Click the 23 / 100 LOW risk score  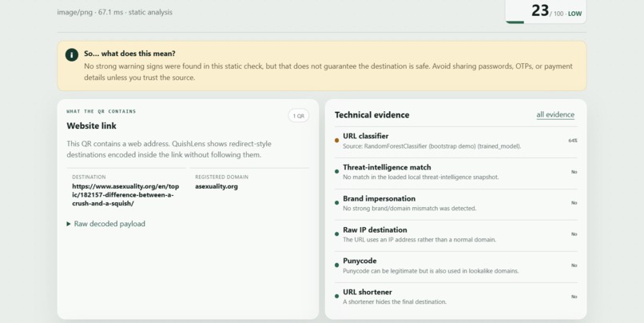557,11
